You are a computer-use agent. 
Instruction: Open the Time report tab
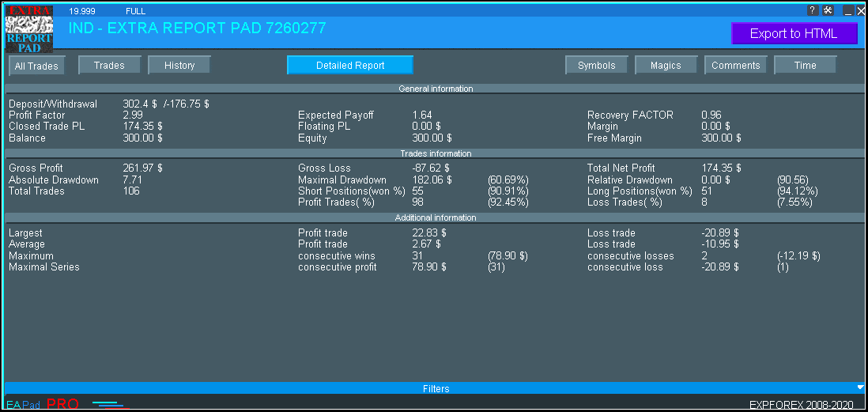(805, 66)
